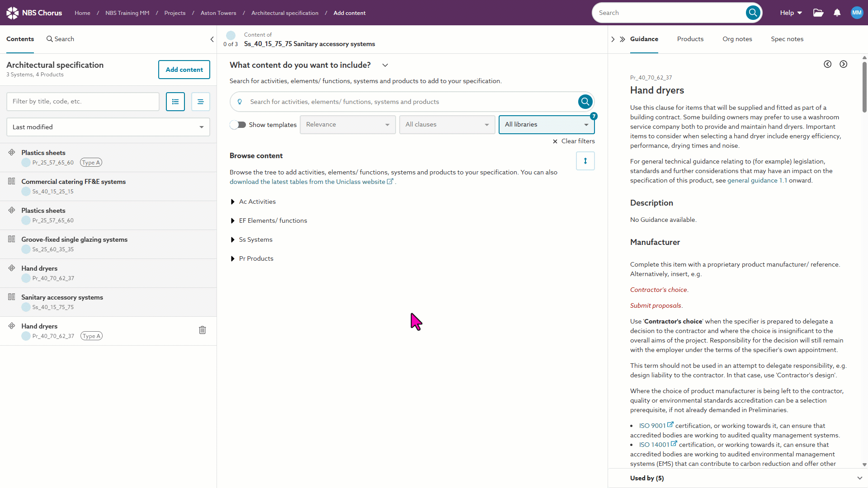The width and height of the screenshot is (868, 488).
Task: Expand the Ss Systems tree node
Action: tap(232, 240)
